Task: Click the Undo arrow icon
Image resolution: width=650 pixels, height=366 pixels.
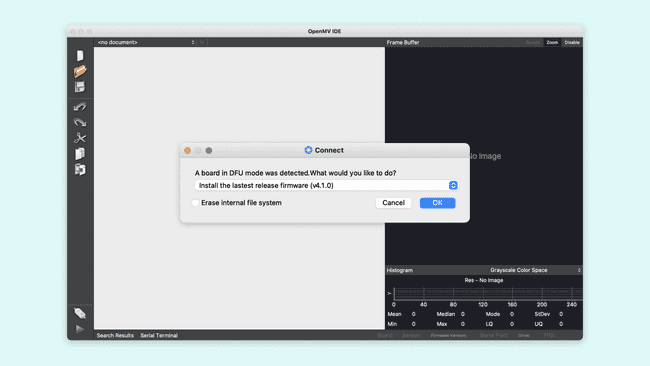Action: coord(80,107)
